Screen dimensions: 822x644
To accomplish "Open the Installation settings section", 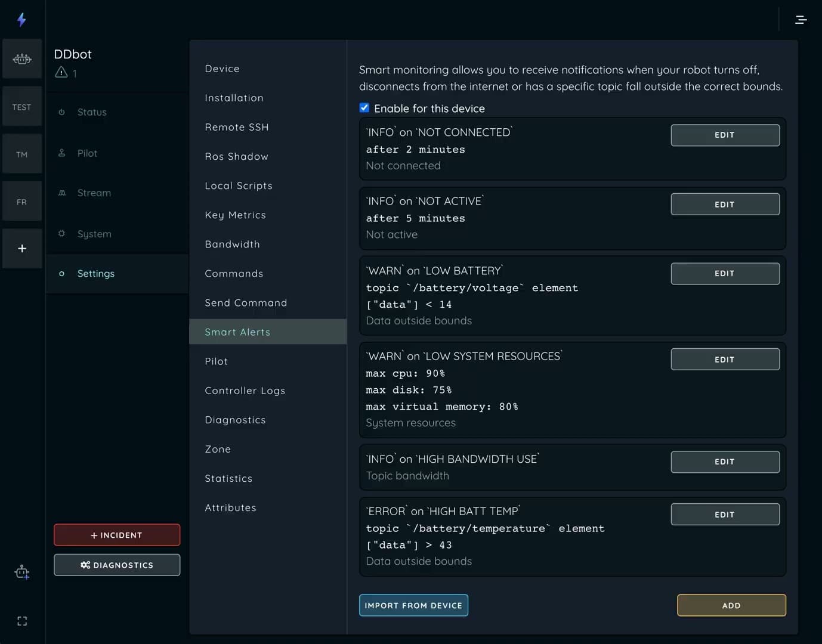I will pos(268,98).
